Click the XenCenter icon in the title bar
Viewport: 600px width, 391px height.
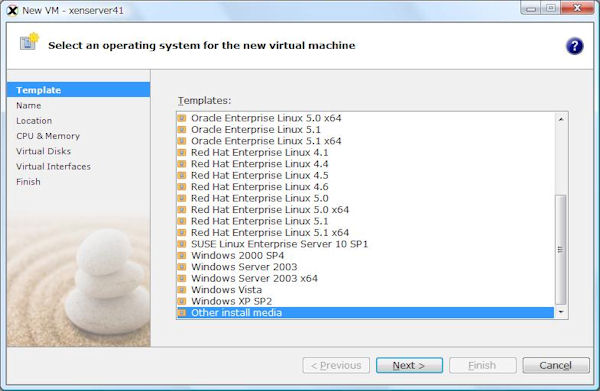point(12,10)
